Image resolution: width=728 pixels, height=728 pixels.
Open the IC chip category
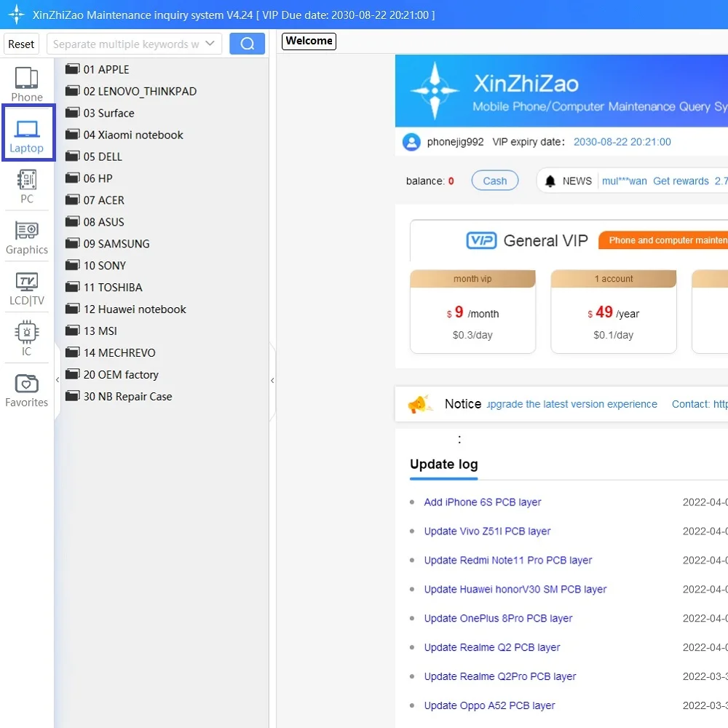[x=26, y=339]
